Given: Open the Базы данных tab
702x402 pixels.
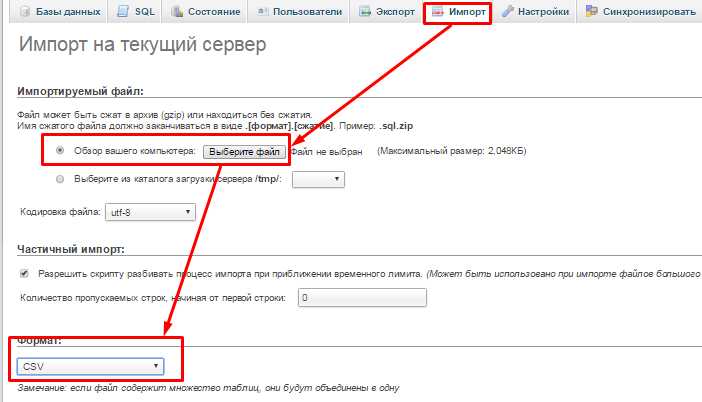Looking at the screenshot, I should (x=58, y=12).
